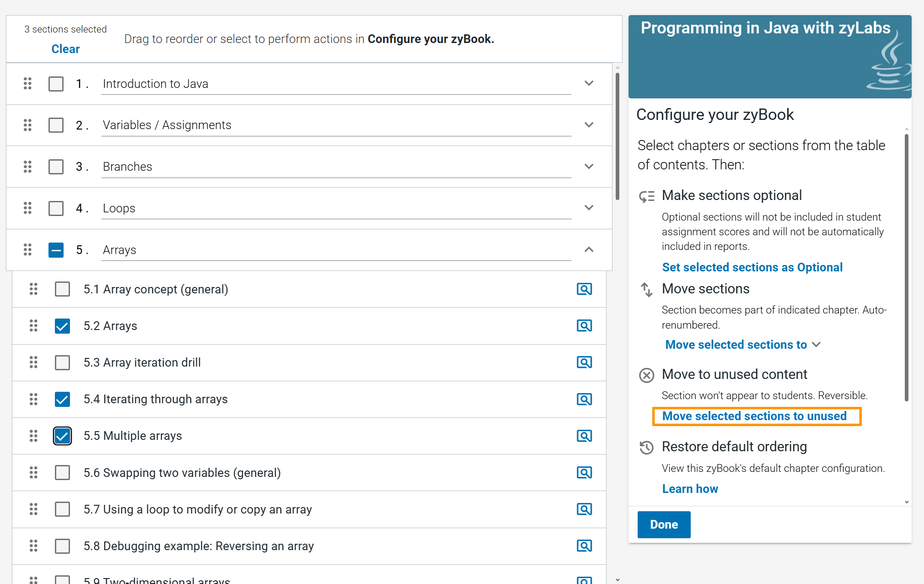Preview section 5.8 Debugging example

[584, 546]
